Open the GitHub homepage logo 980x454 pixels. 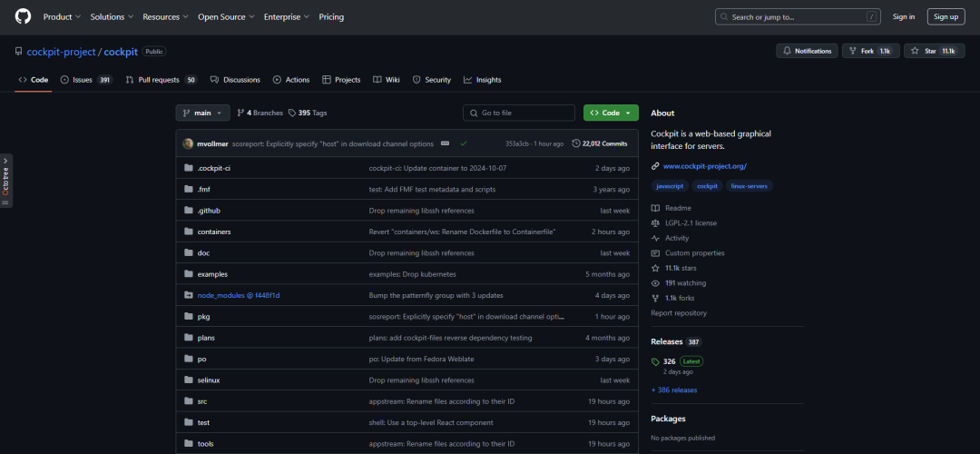[23, 17]
